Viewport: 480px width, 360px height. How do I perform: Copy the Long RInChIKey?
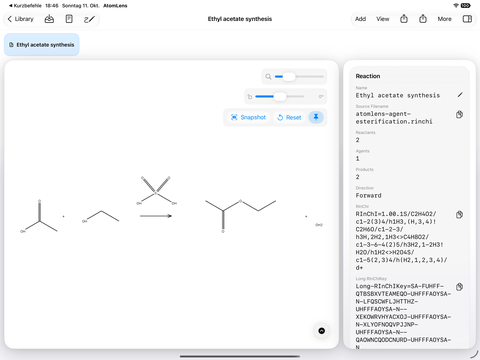pyautogui.click(x=459, y=287)
